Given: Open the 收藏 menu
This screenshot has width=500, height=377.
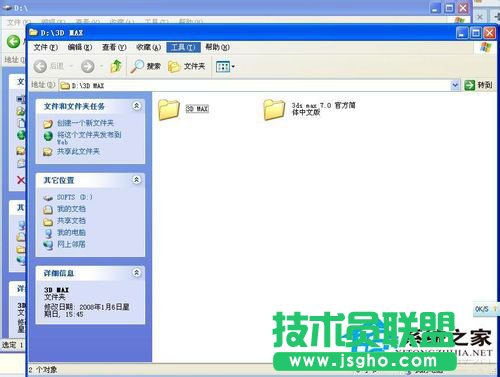Looking at the screenshot, I should [148, 47].
